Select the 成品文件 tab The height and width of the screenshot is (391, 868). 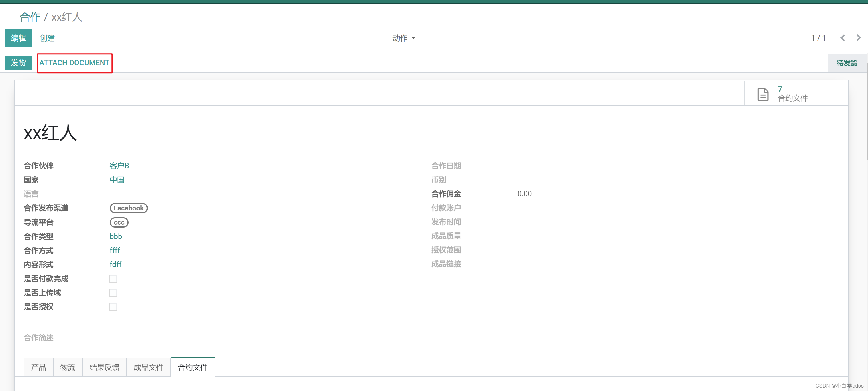(149, 367)
